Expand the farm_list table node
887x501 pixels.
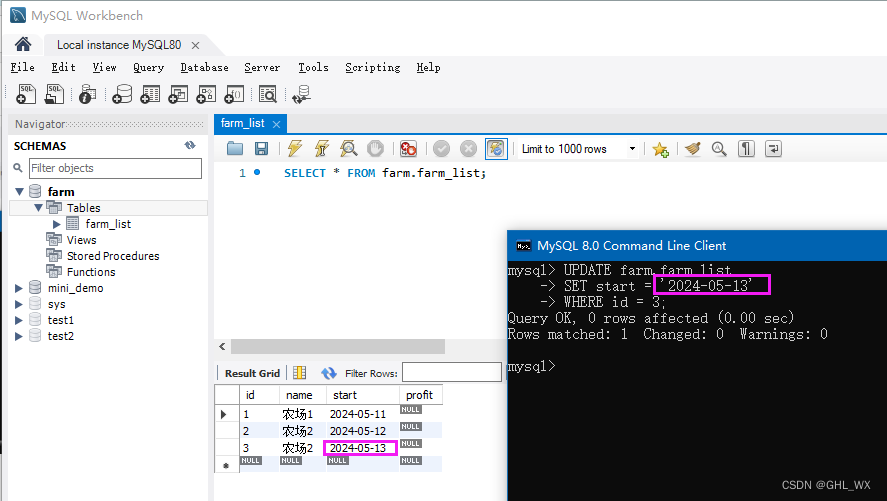pyautogui.click(x=57, y=224)
